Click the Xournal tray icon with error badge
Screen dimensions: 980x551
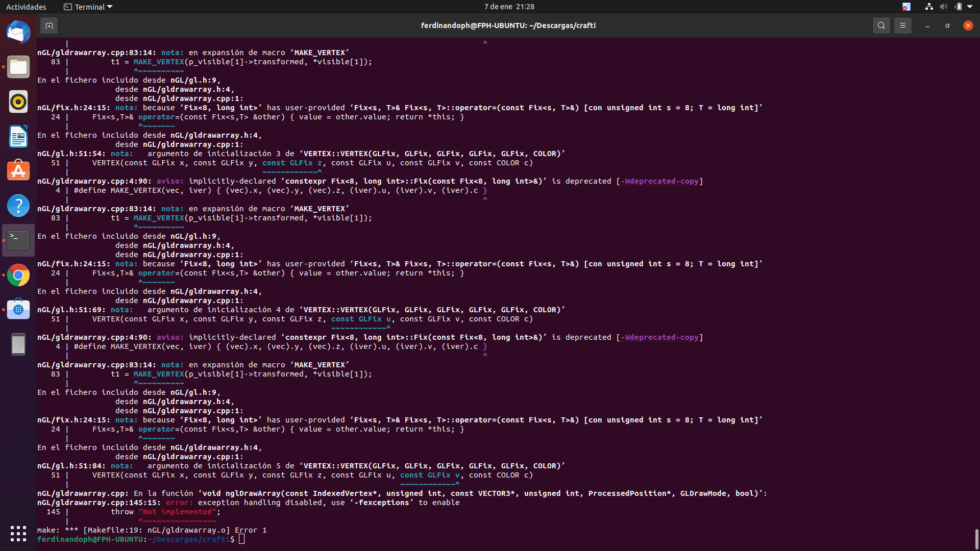pyautogui.click(x=906, y=7)
